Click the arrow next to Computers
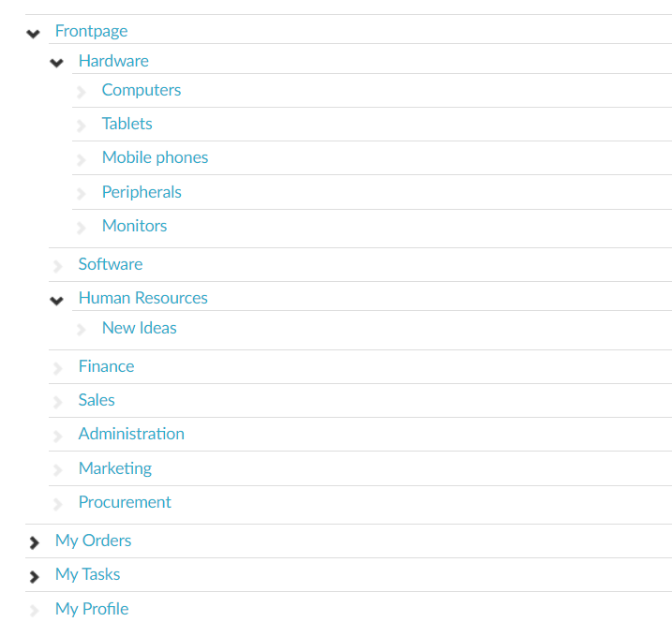Image resolution: width=672 pixels, height=637 pixels. (x=82, y=93)
